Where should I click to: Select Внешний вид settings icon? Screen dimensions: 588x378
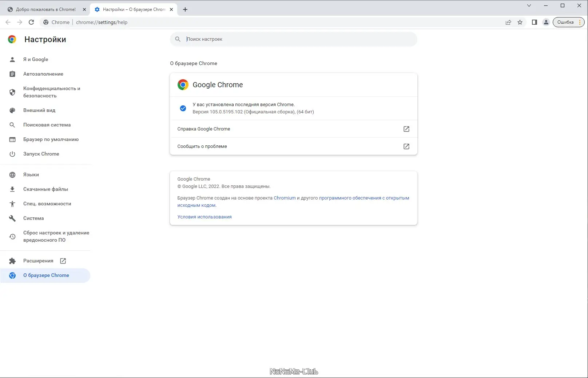pos(12,110)
